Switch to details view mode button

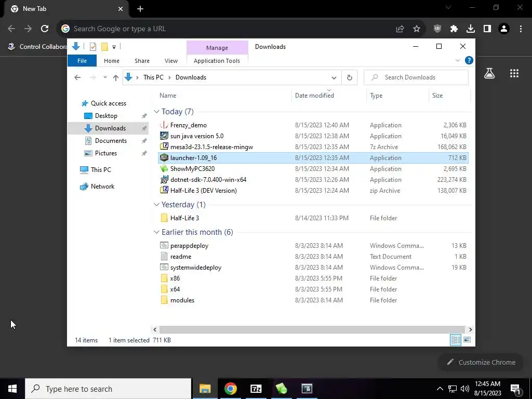(455, 340)
